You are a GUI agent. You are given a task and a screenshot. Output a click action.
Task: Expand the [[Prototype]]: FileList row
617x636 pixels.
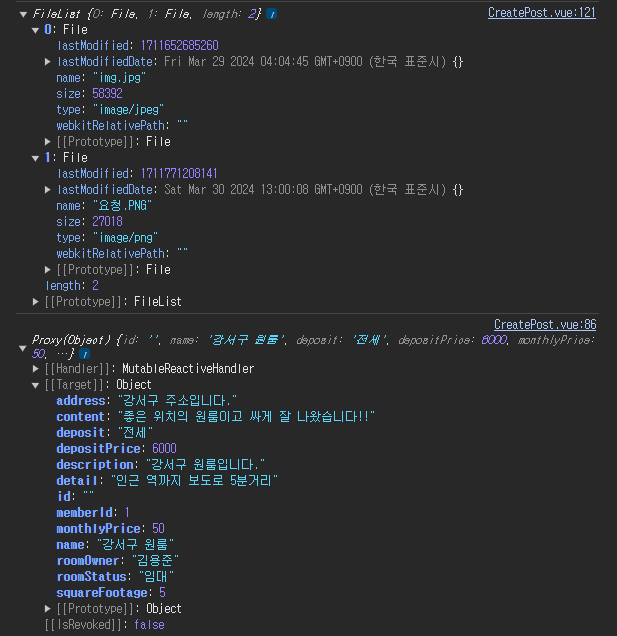pos(36,302)
